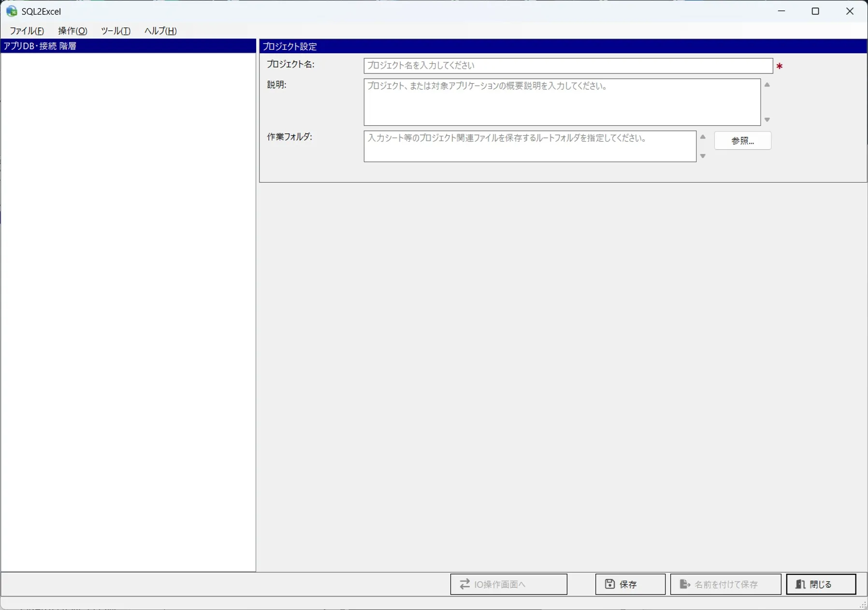Click the IO操作画面へ button
The height and width of the screenshot is (610, 868).
pos(508,584)
